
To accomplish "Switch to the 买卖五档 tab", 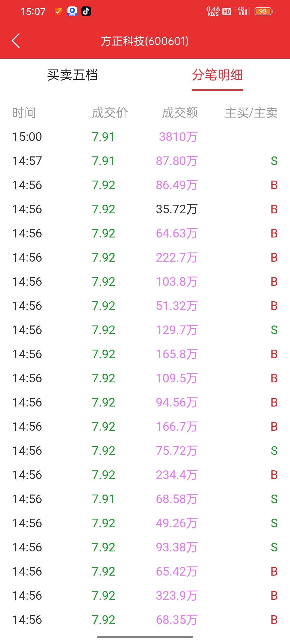I will click(x=73, y=75).
